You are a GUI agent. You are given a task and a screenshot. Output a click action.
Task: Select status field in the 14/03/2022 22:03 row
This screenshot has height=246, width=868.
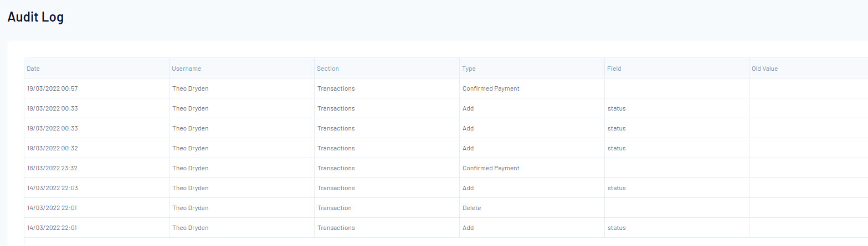(617, 188)
